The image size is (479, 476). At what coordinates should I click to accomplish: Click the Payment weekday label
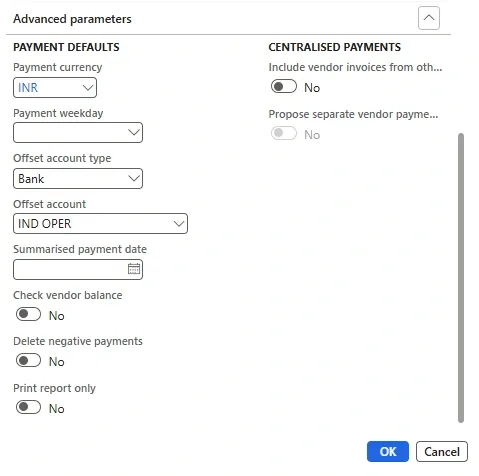click(58, 113)
